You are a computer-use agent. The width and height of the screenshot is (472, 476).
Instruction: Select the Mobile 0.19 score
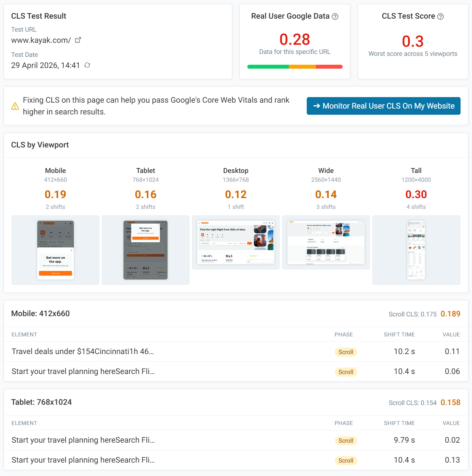[x=56, y=195]
